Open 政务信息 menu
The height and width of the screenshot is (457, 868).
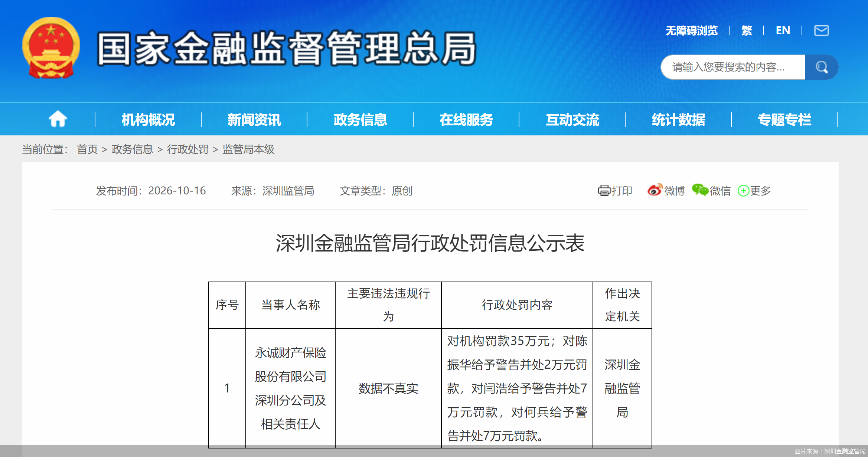tap(360, 119)
